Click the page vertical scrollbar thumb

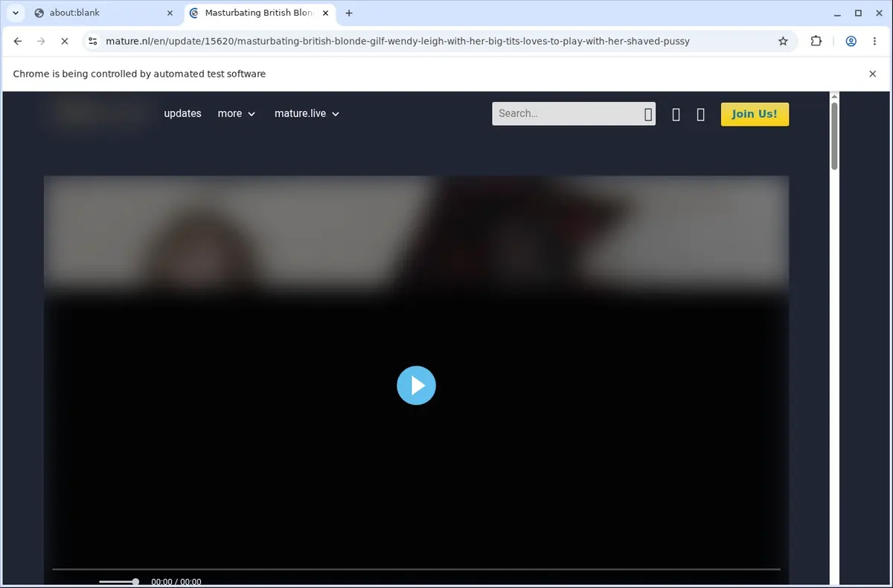pyautogui.click(x=834, y=135)
